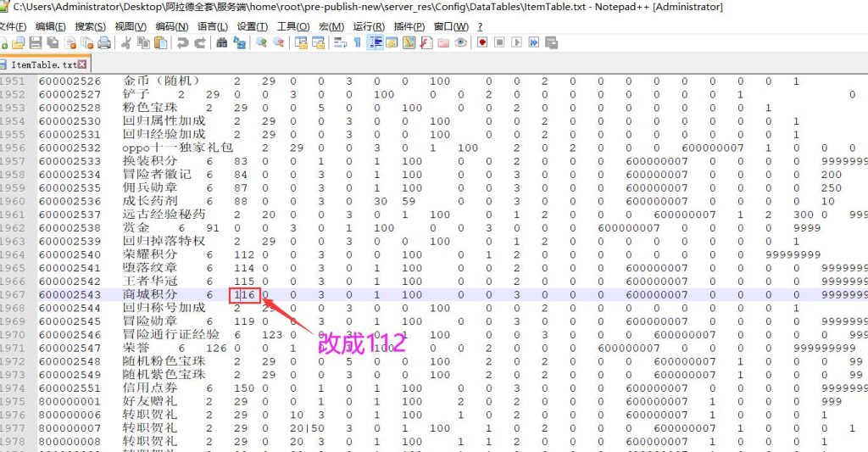Open the 窗口(W) menu
The height and width of the screenshot is (452, 868).
click(x=451, y=26)
